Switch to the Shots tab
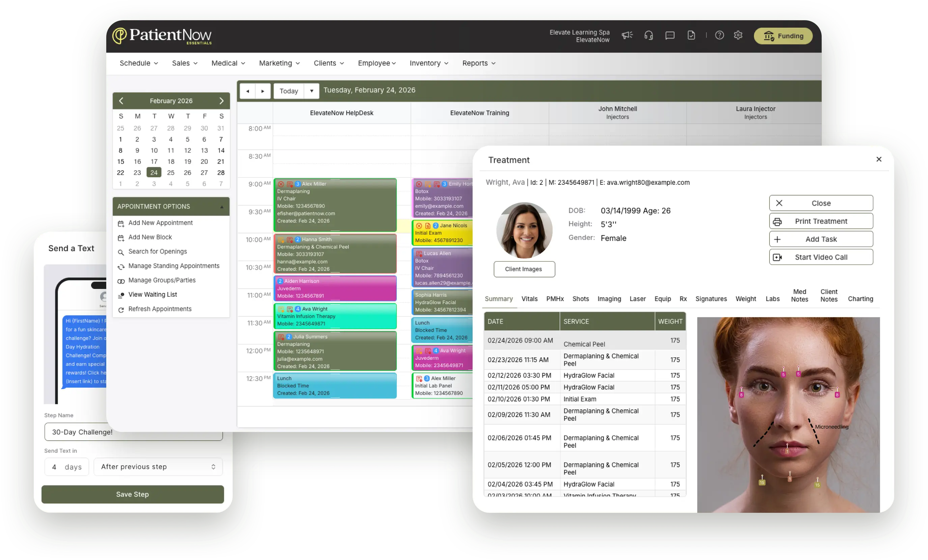Viewport: 928px width, 560px height. tap(580, 299)
